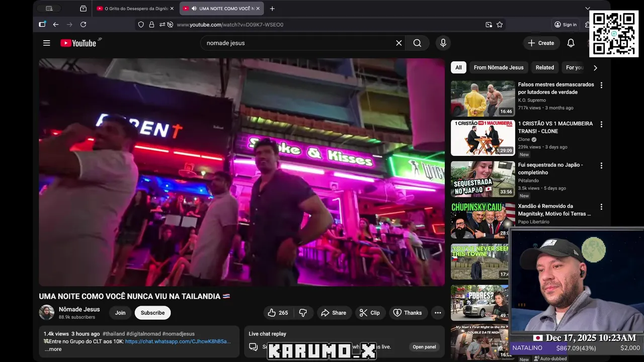Open the Falsos mestres desmascarados thumbnail
644x362 pixels.
[482, 99]
